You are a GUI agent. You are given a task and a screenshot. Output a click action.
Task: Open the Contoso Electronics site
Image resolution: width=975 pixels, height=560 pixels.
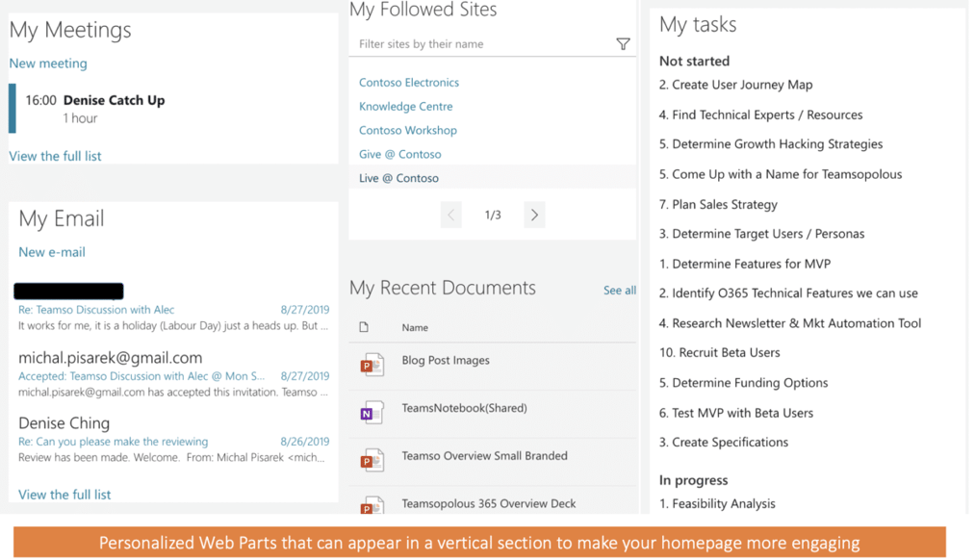tap(409, 82)
